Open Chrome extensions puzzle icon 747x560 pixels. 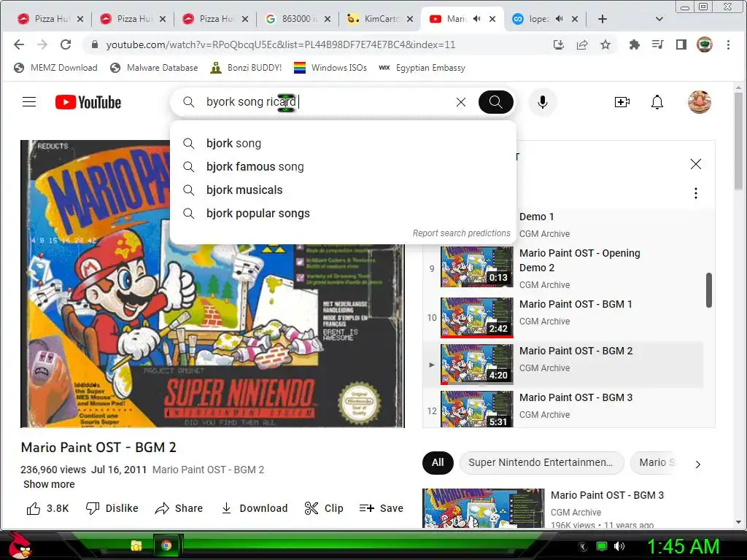pyautogui.click(x=634, y=44)
